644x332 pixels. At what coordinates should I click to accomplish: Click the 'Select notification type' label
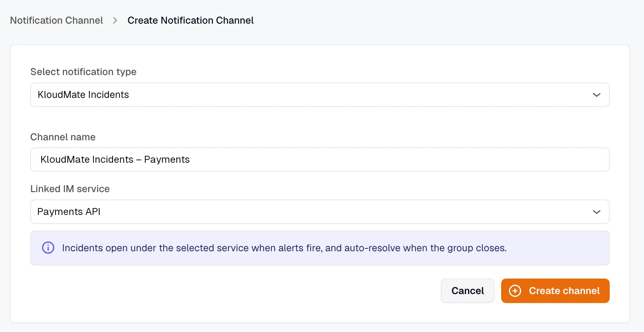coord(84,72)
